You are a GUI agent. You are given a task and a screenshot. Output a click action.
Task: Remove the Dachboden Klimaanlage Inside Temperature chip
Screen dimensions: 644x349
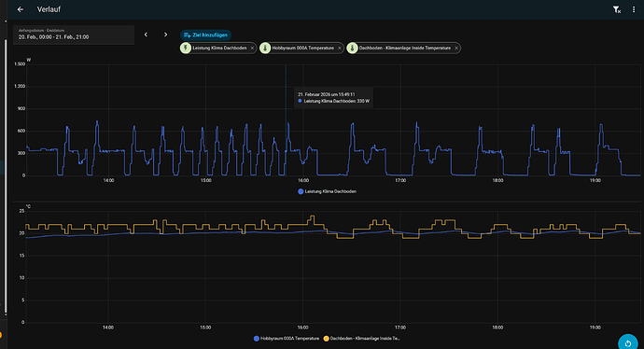(455, 48)
